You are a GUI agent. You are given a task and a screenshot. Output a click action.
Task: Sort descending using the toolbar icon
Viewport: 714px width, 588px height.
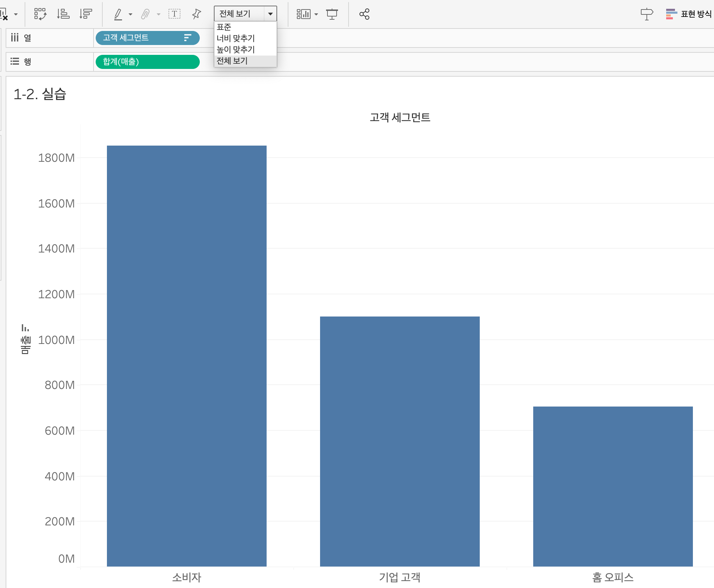[85, 14]
